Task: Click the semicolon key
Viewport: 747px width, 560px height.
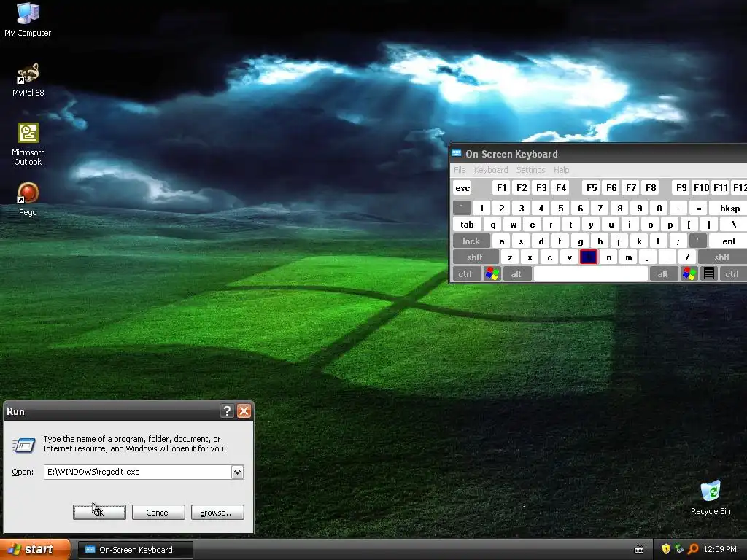Action: click(x=678, y=241)
